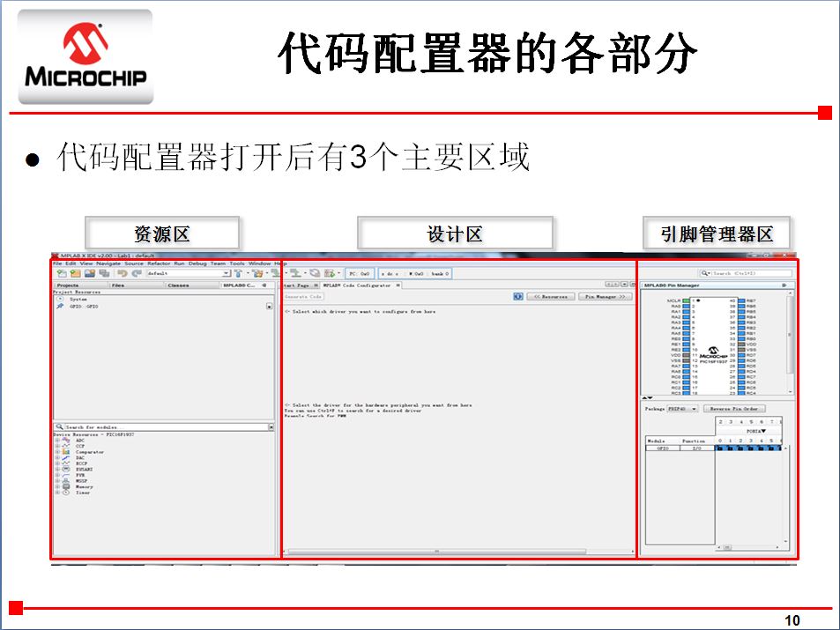Viewport: 840px width, 630px height.
Task: Open the Tools menu
Action: 237,263
